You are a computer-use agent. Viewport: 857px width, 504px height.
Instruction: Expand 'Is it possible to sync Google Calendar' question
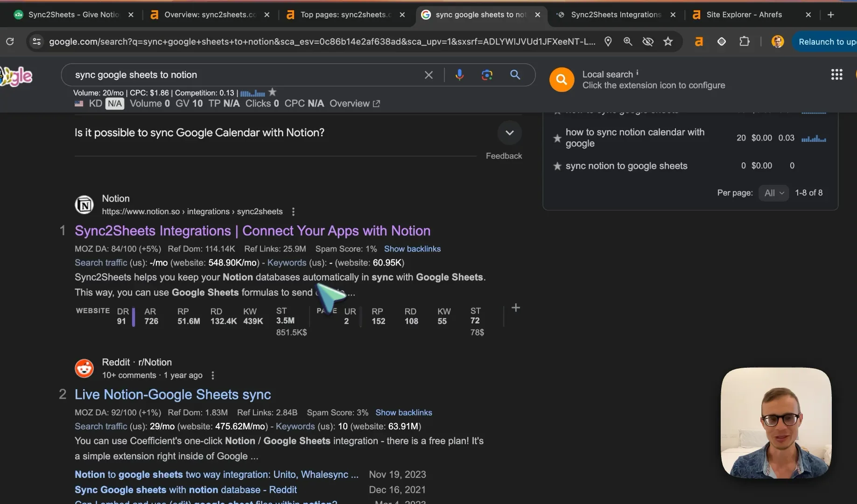[x=509, y=133]
